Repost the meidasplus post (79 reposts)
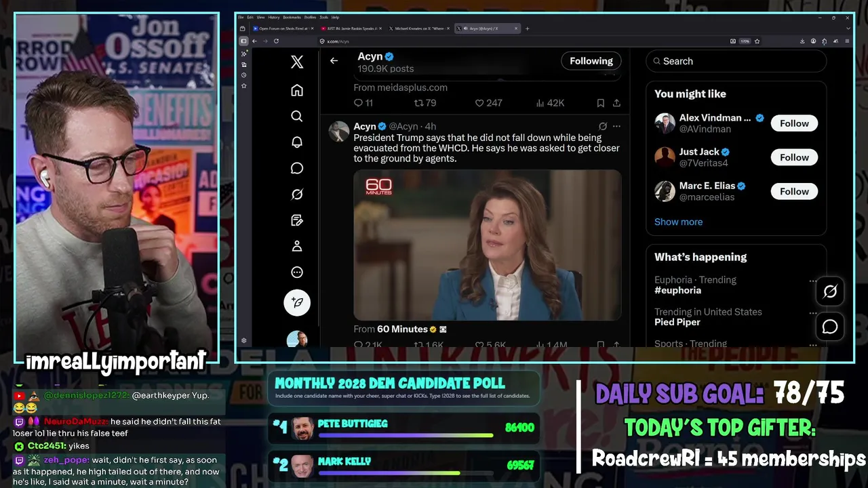The height and width of the screenshot is (488, 868). coord(425,103)
